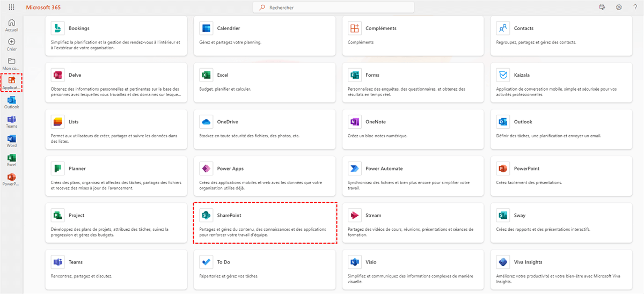Open the Stream app icon
The height and width of the screenshot is (294, 644).
(354, 215)
